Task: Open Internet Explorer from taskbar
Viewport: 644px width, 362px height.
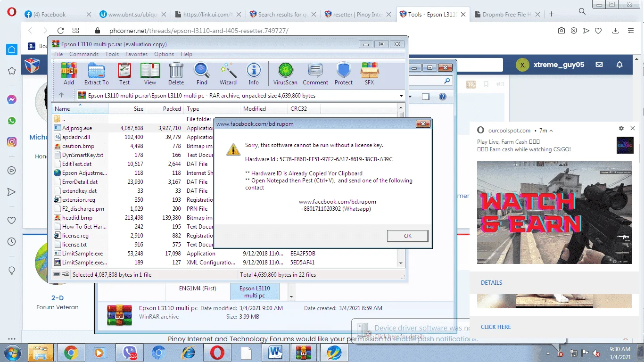Action: point(188,353)
